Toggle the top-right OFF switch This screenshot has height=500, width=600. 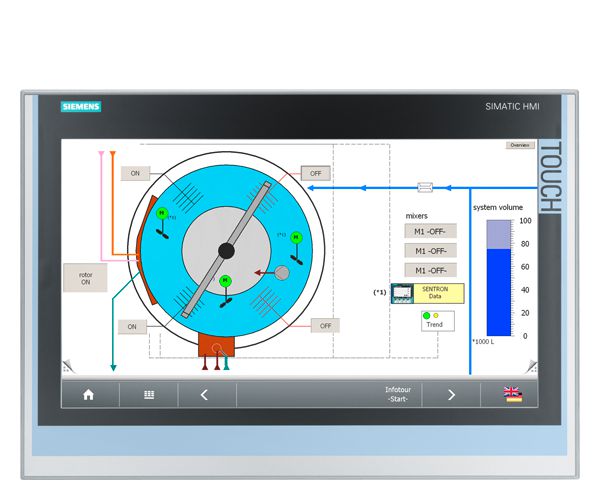315,173
